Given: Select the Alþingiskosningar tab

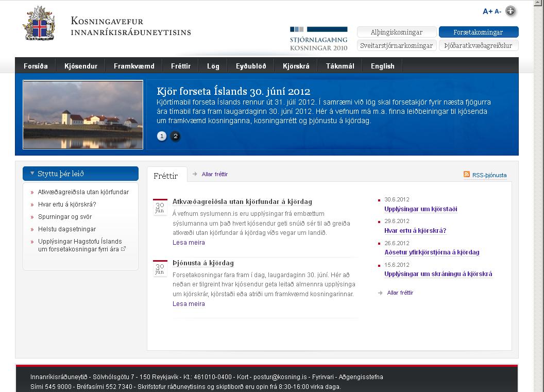Looking at the screenshot, I should pos(397,32).
